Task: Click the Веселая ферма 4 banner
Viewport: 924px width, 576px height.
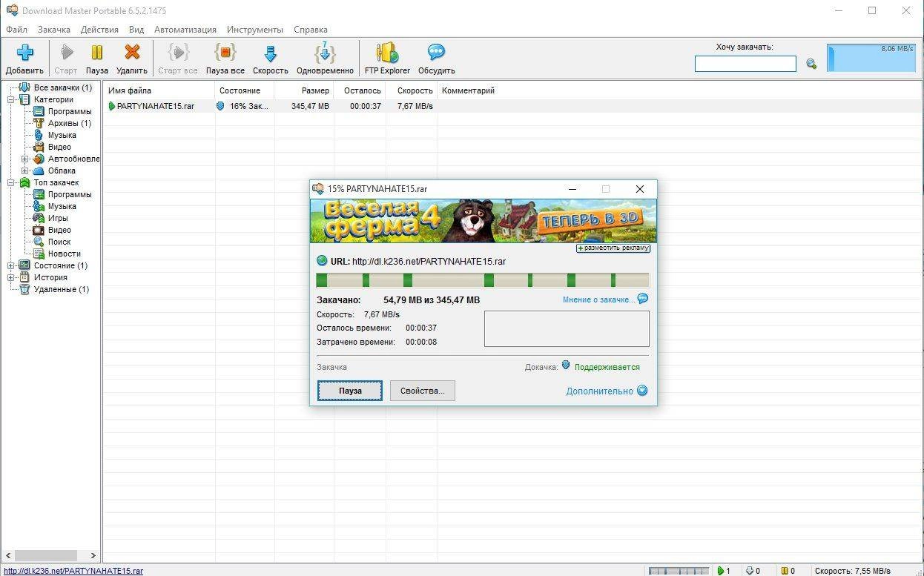Action: coord(483,220)
